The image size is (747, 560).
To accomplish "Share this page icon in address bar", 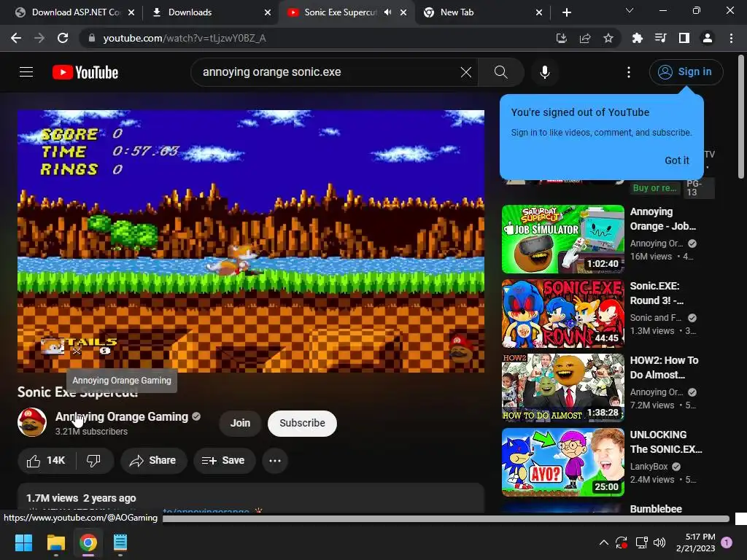I will [585, 38].
